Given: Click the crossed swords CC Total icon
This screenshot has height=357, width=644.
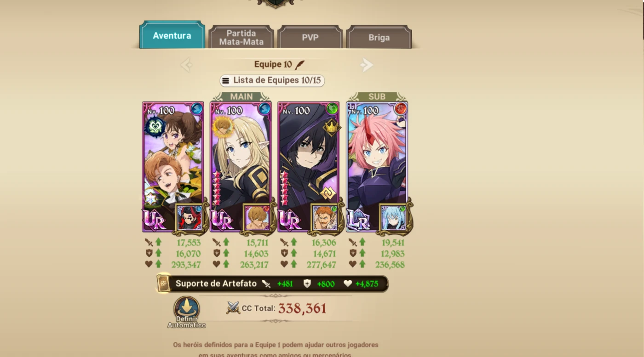Looking at the screenshot, I should [x=233, y=308].
